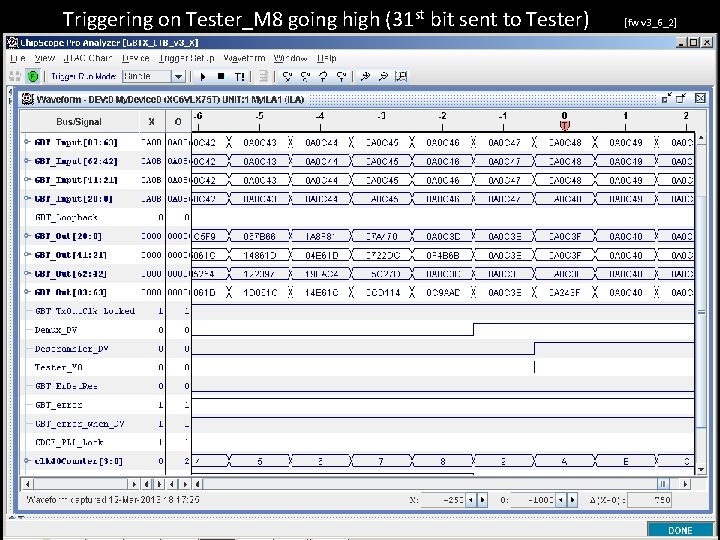Screen dimensions: 720x540
Task: Click the vertical scrollbar up arrow
Action: (x=701, y=137)
